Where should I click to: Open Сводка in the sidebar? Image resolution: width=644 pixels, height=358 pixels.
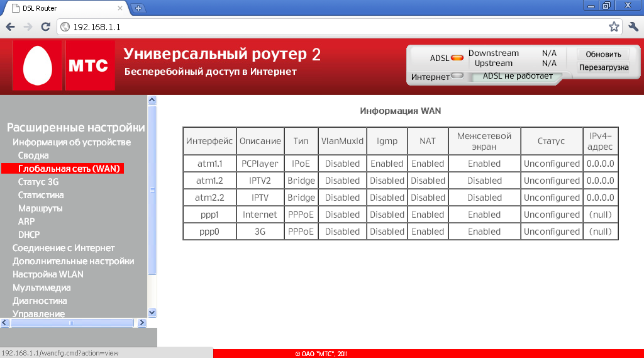click(33, 155)
